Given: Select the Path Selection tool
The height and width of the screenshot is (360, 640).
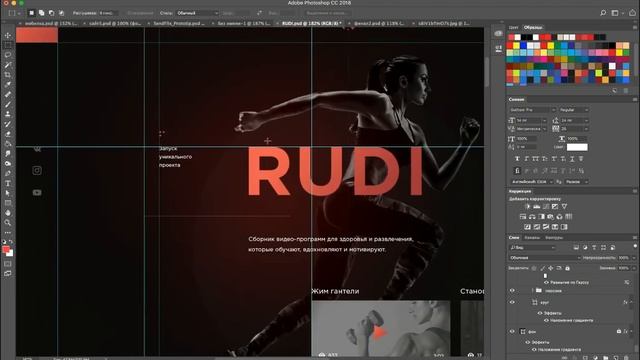Looking at the screenshot, I should tap(8, 193).
